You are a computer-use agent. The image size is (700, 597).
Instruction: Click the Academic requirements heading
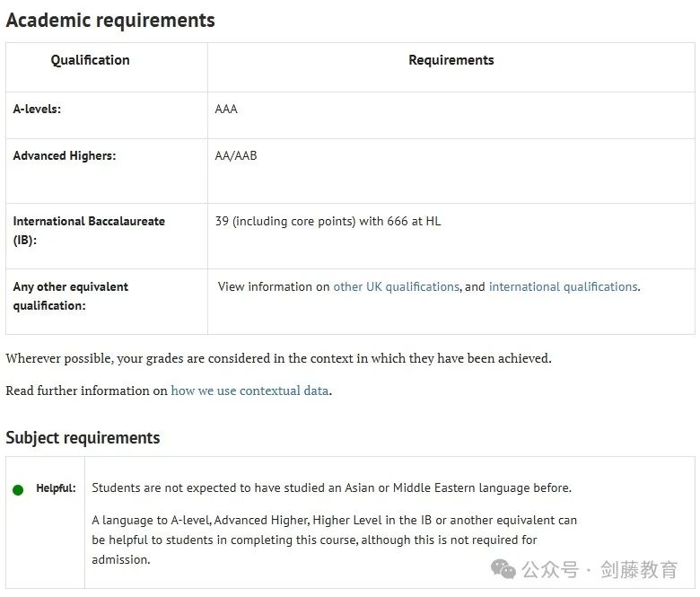point(110,21)
